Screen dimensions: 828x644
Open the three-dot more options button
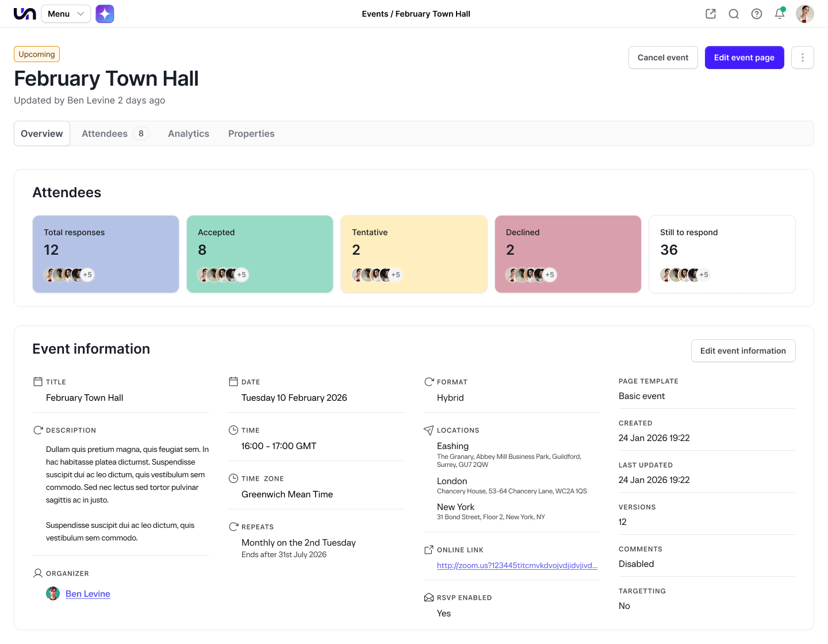point(802,57)
